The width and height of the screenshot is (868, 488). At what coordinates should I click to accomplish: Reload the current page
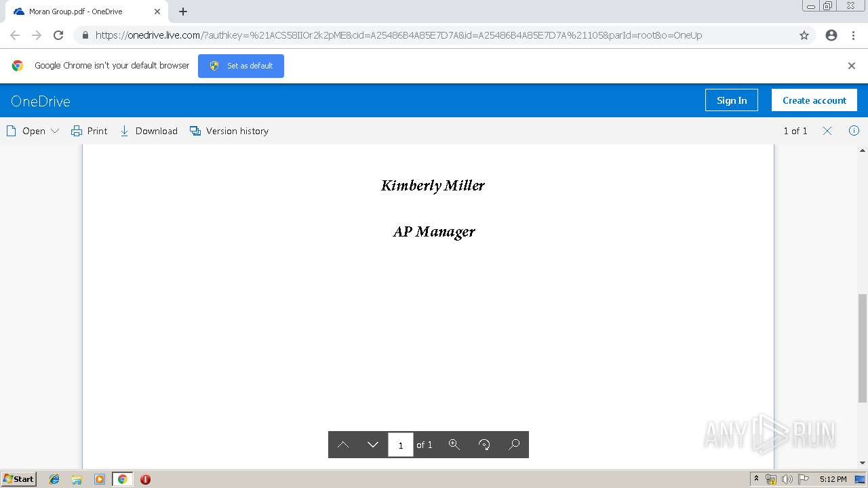(58, 35)
